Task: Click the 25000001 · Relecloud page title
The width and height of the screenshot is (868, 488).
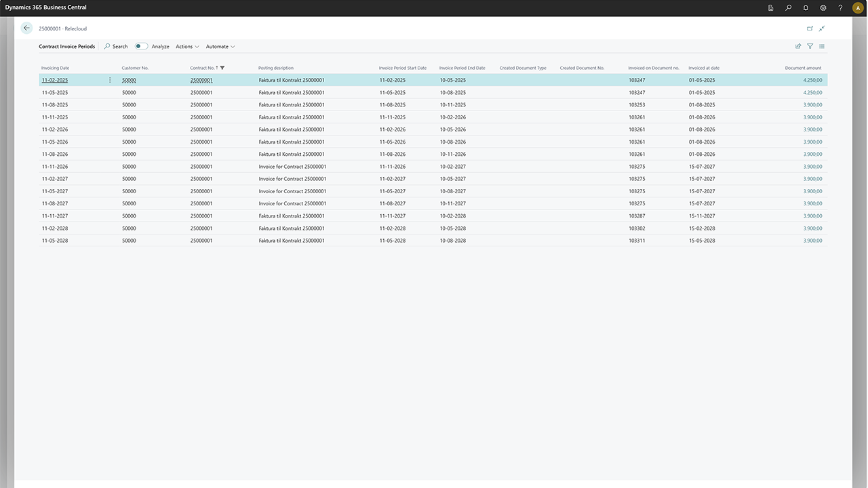Action: 63,28
